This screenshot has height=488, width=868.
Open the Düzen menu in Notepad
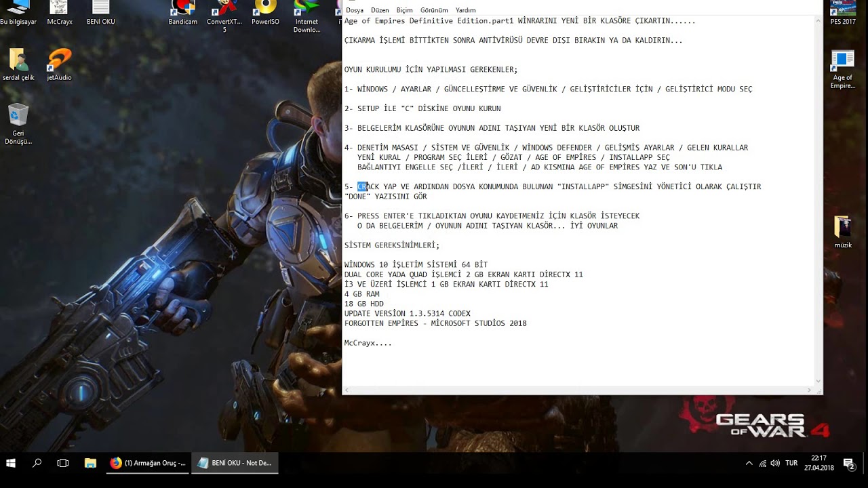(x=380, y=10)
